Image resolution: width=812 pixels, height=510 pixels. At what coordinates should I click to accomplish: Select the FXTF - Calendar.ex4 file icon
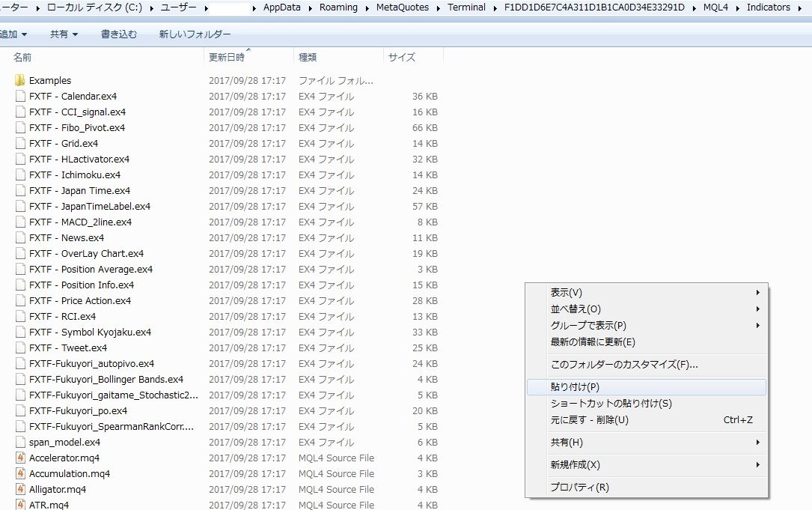point(20,96)
